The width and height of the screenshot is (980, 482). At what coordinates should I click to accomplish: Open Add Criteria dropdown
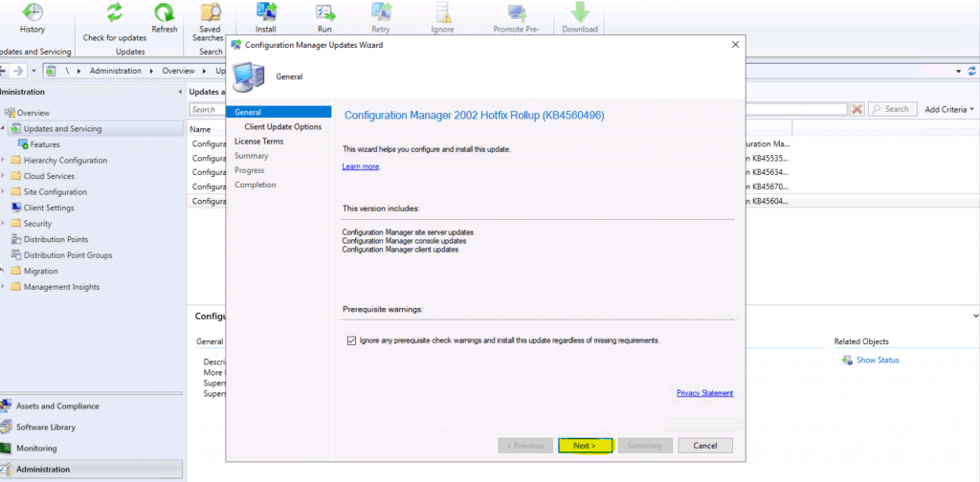(949, 109)
